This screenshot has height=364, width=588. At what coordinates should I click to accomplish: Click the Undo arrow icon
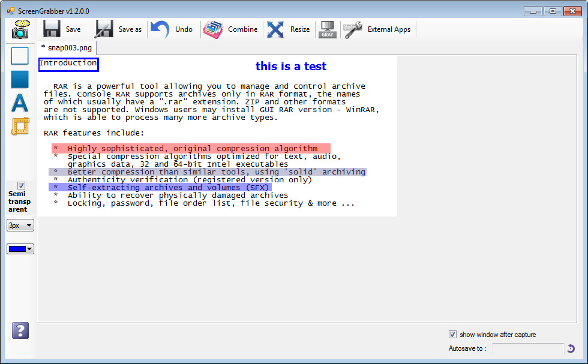[x=160, y=29]
